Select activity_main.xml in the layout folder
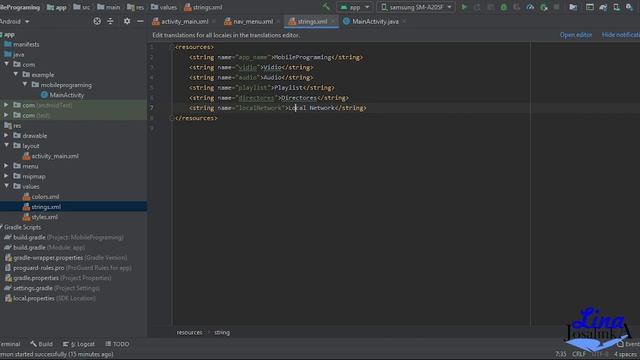640x360 pixels. point(51,156)
